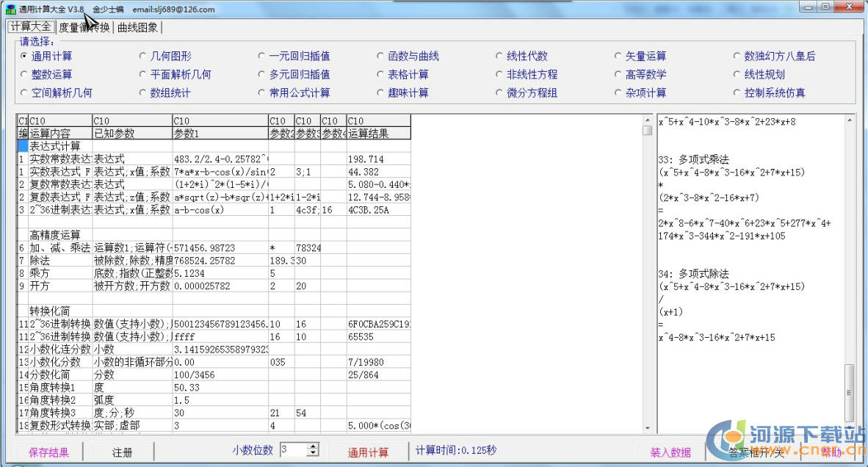Image resolution: width=868 pixels, height=467 pixels.
Task: Select the 除法 row's 运算内容 cell
Action: (60, 261)
